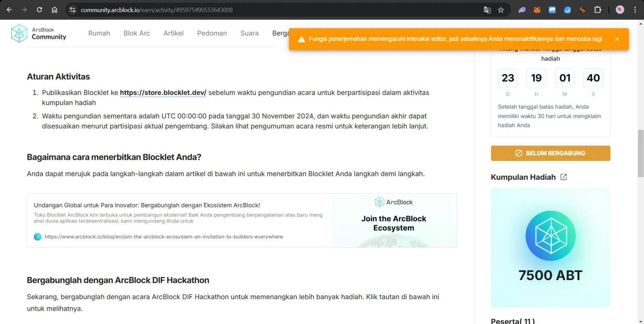644x324 pixels.
Task: Click the warning triangle icon in the banner
Action: point(301,39)
